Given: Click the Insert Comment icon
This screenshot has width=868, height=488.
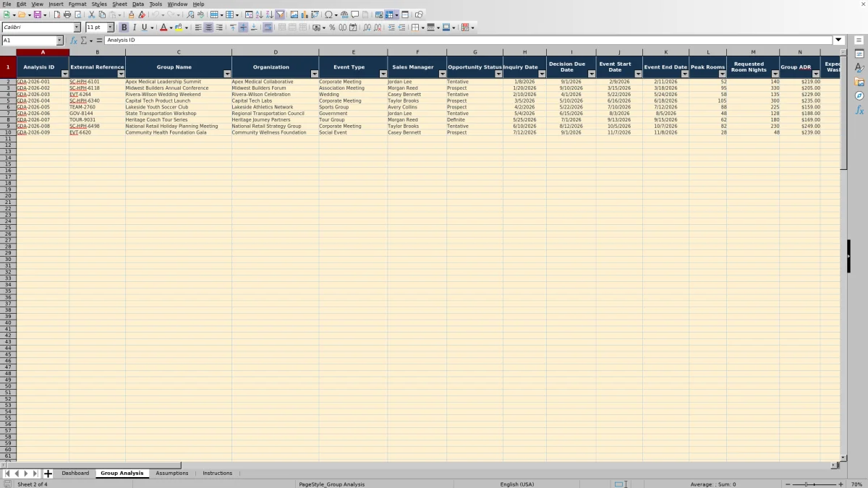Looking at the screenshot, I should tap(355, 14).
